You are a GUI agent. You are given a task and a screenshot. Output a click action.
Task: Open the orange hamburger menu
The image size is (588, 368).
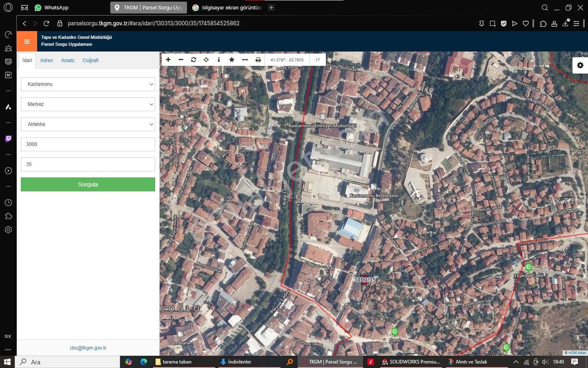click(x=27, y=41)
